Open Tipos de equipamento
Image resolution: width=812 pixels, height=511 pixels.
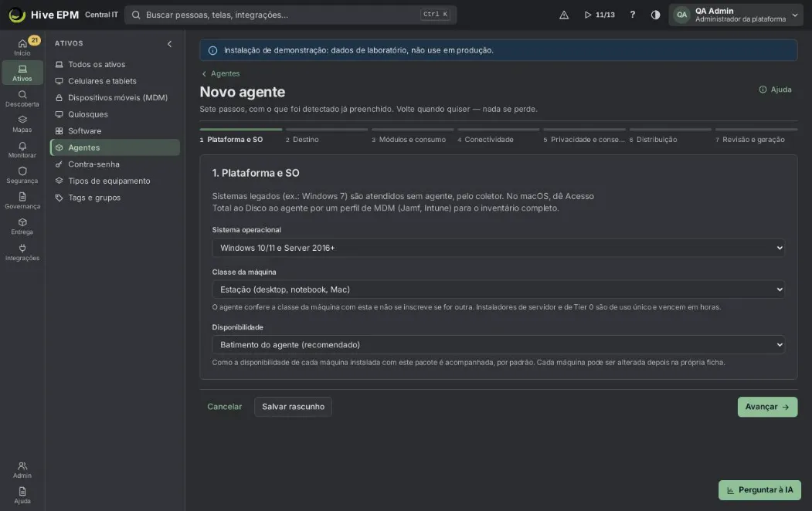115,181
